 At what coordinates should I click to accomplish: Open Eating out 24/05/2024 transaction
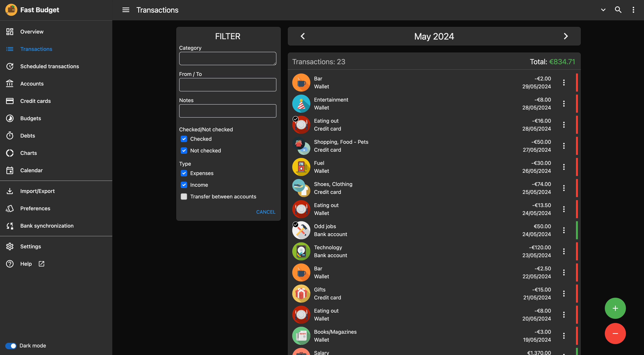(x=434, y=209)
